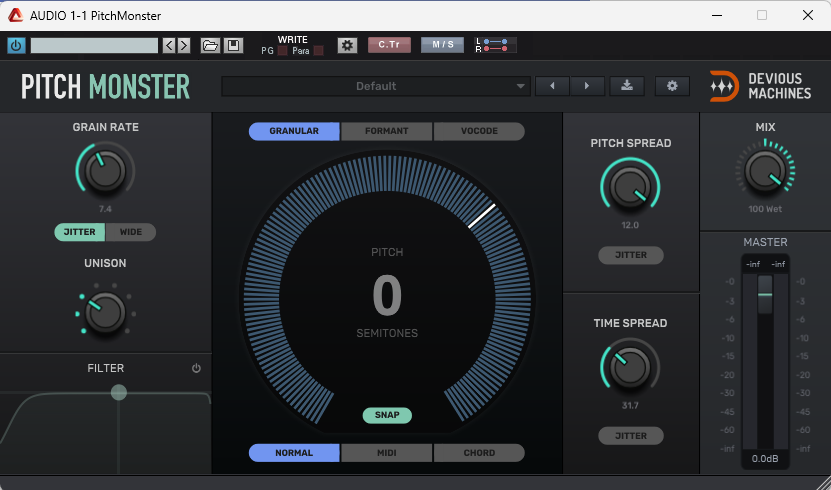The width and height of the screenshot is (831, 490).
Task: Click the Time Spread knob
Action: coord(630,367)
